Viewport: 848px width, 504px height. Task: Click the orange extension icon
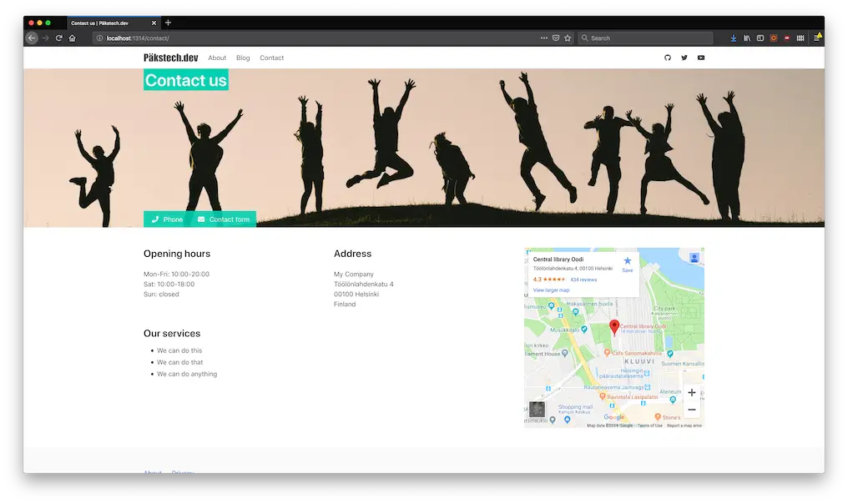[x=774, y=38]
